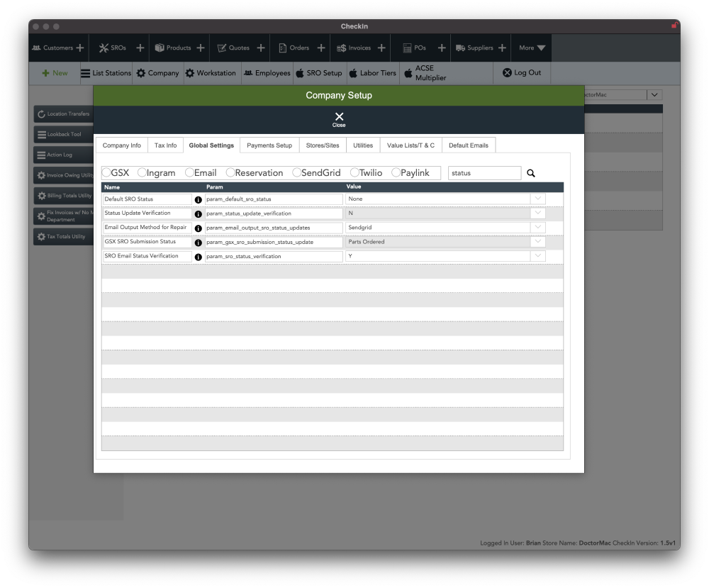Screen dimensions: 709x588
Task: Click the Log Out button
Action: point(522,73)
